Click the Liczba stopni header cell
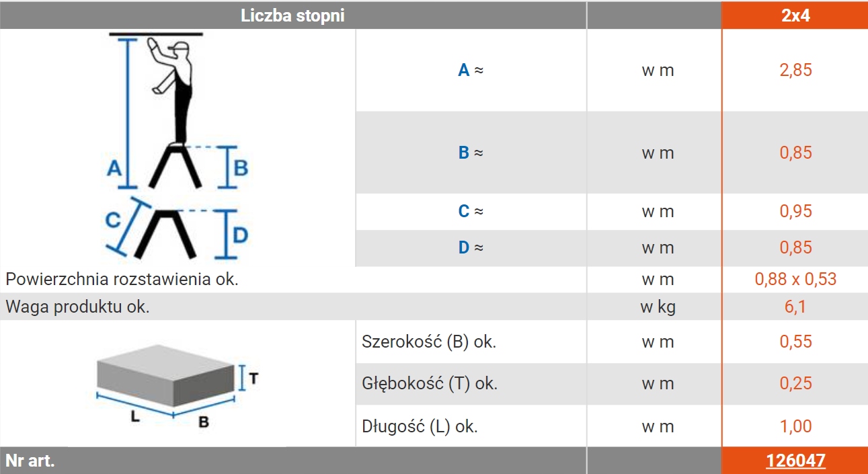 pos(292,15)
